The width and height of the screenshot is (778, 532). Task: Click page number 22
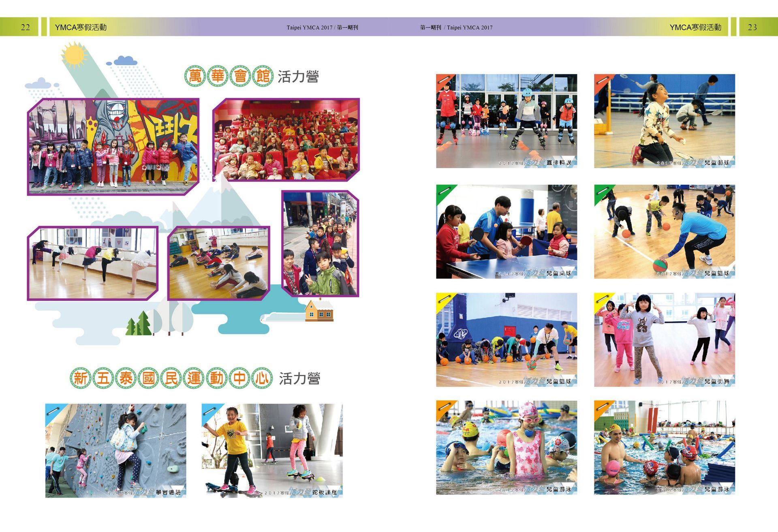click(25, 27)
